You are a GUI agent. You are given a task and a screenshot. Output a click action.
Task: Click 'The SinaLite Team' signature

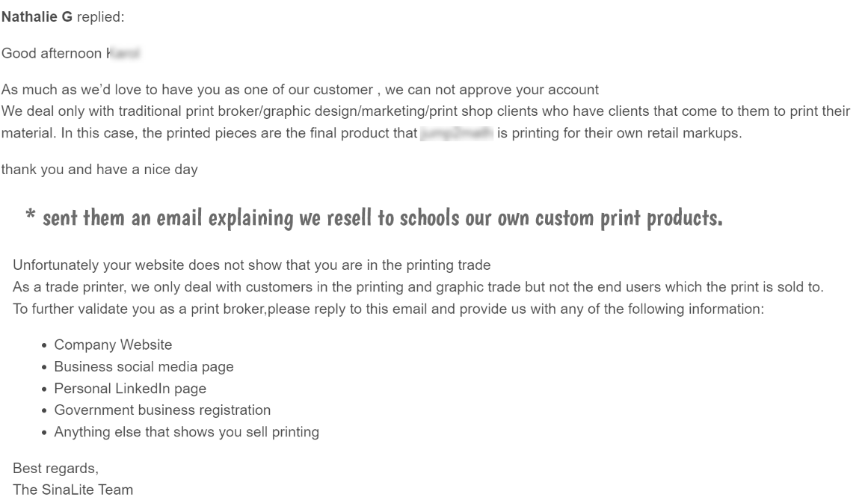(73, 490)
